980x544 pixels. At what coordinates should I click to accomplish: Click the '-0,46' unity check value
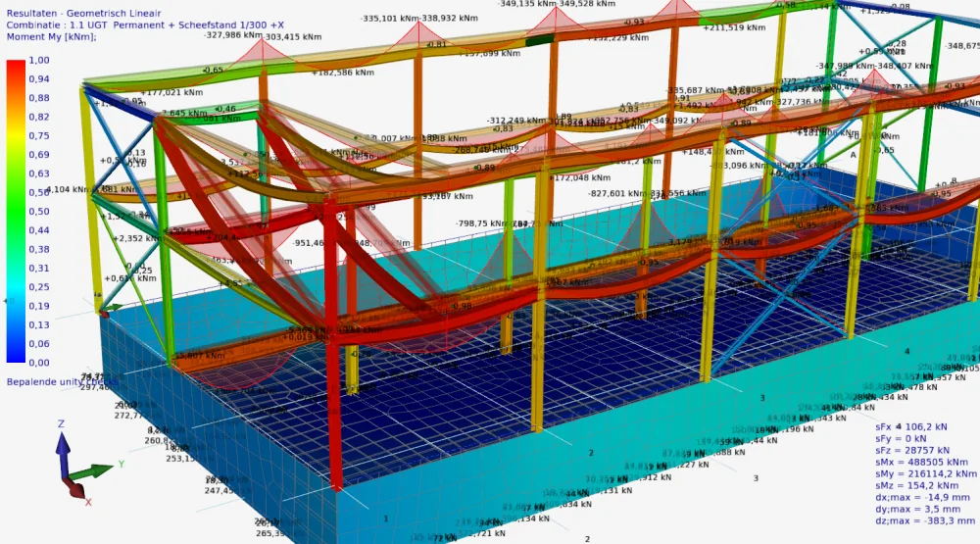pos(225,109)
